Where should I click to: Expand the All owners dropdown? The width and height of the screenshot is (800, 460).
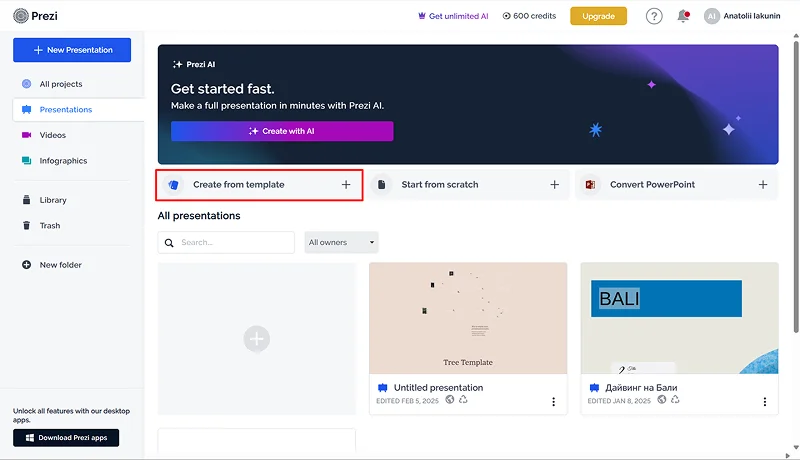pyautogui.click(x=341, y=242)
